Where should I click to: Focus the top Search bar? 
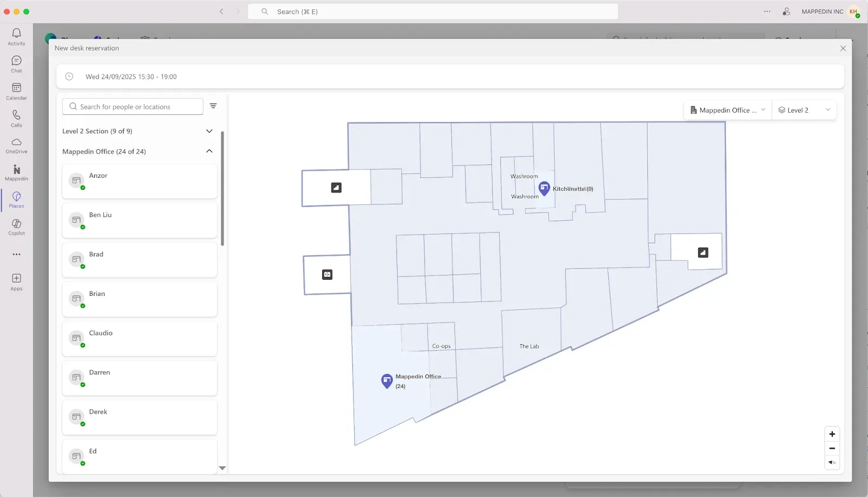[433, 11]
